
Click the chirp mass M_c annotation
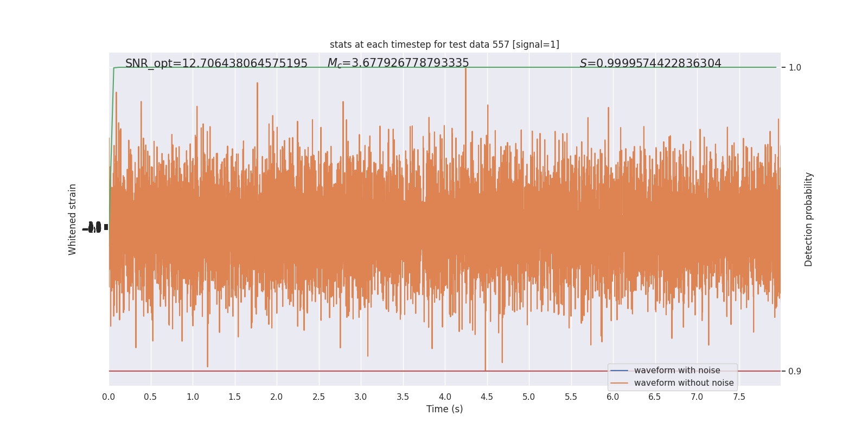(398, 63)
